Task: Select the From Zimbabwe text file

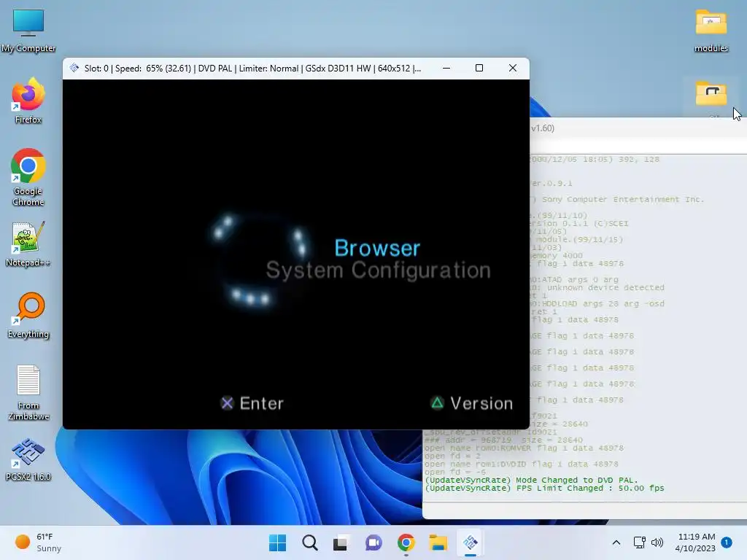Action: coord(28,392)
